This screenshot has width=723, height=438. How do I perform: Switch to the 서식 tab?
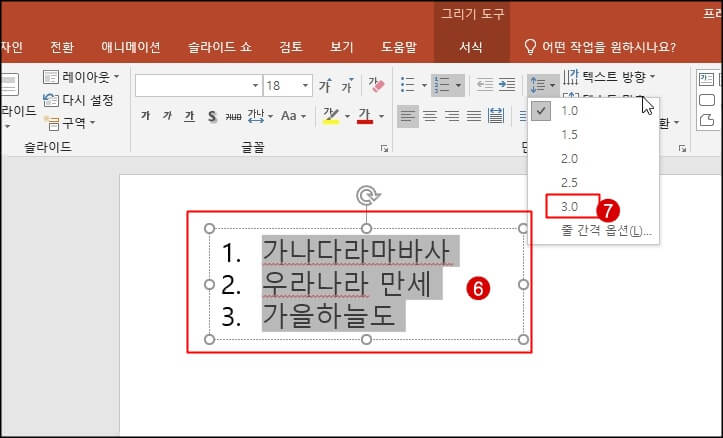pos(471,47)
